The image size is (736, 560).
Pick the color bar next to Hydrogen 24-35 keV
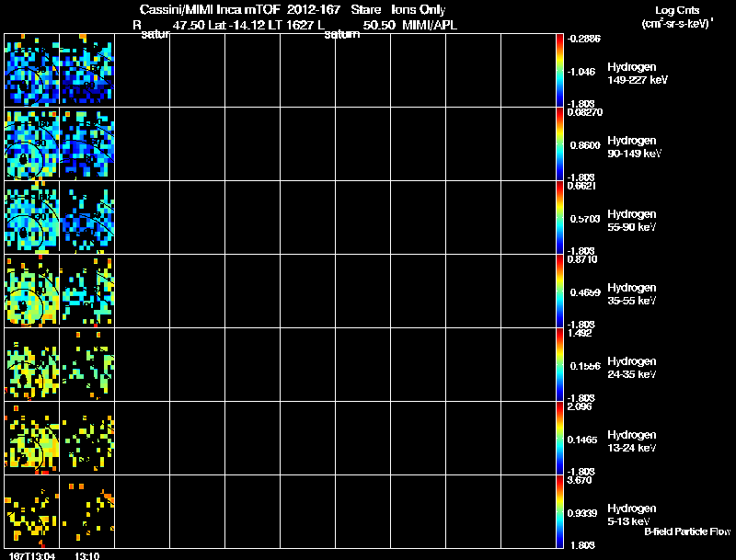559,365
